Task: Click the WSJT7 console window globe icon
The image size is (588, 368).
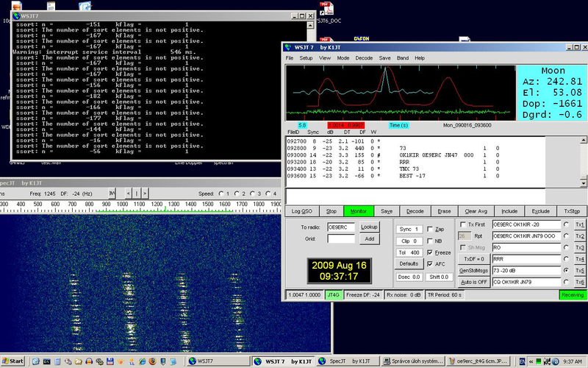Action: (x=16, y=15)
